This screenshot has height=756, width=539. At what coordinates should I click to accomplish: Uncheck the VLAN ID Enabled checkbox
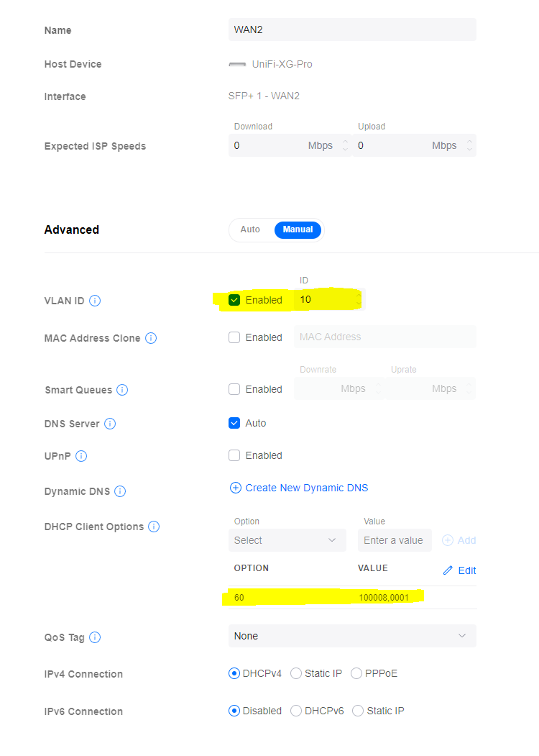coord(234,300)
